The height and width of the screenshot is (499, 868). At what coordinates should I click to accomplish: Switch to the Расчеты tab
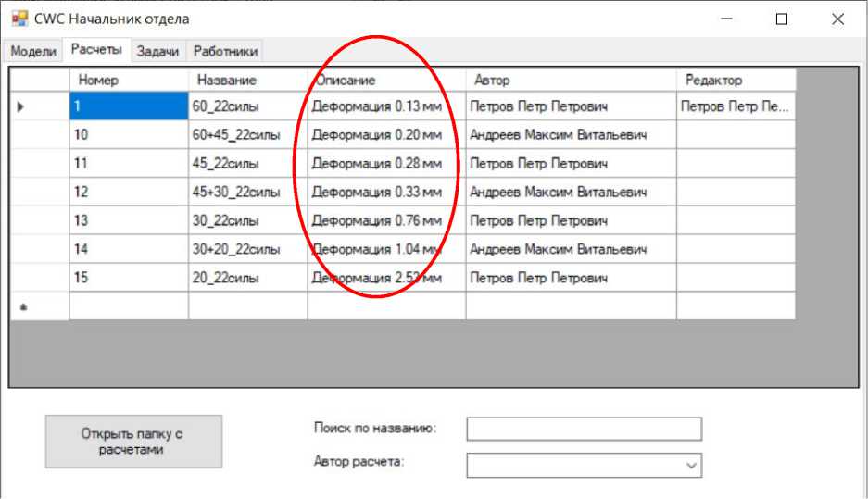click(x=96, y=49)
